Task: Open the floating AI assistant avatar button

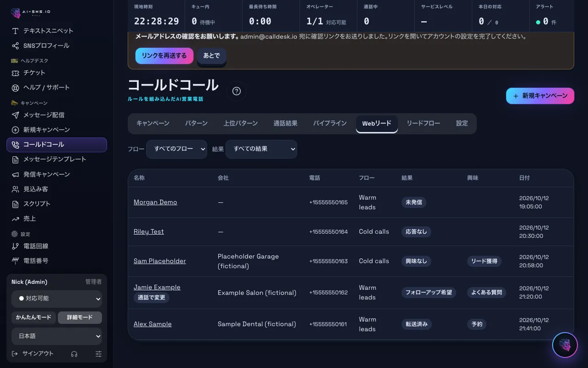Action: pyautogui.click(x=565, y=345)
